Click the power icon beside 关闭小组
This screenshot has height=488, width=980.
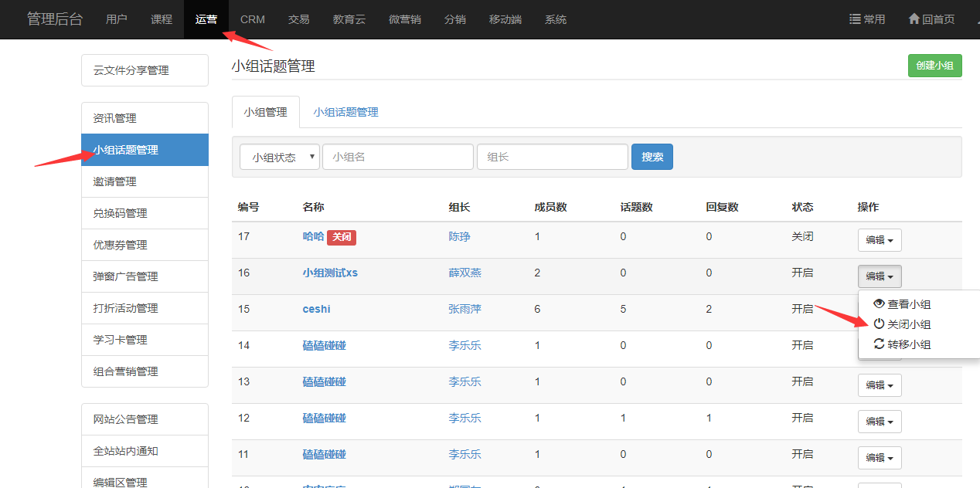click(x=879, y=324)
